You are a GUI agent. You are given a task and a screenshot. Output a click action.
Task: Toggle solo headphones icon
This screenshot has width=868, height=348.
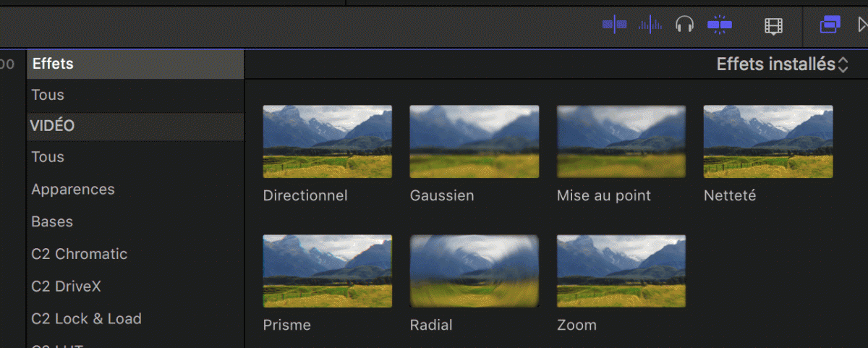click(x=684, y=25)
